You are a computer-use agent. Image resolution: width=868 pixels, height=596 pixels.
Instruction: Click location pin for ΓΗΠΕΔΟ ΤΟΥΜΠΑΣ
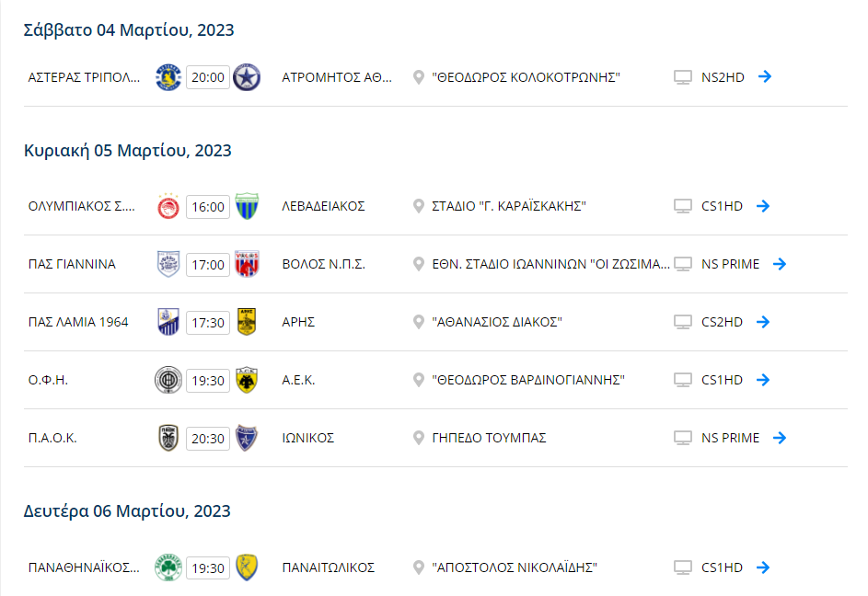(x=419, y=439)
